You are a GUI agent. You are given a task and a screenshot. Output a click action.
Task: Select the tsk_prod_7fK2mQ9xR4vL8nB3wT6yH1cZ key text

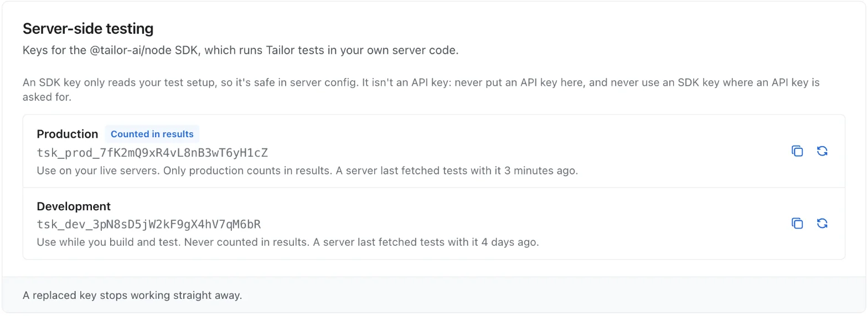coord(152,153)
